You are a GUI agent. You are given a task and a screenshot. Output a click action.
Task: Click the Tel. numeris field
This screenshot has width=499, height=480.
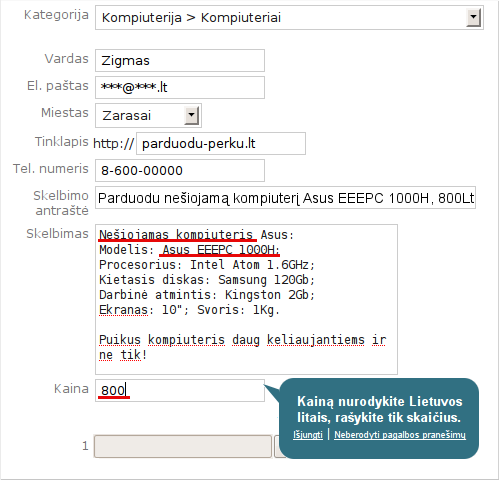click(x=180, y=170)
